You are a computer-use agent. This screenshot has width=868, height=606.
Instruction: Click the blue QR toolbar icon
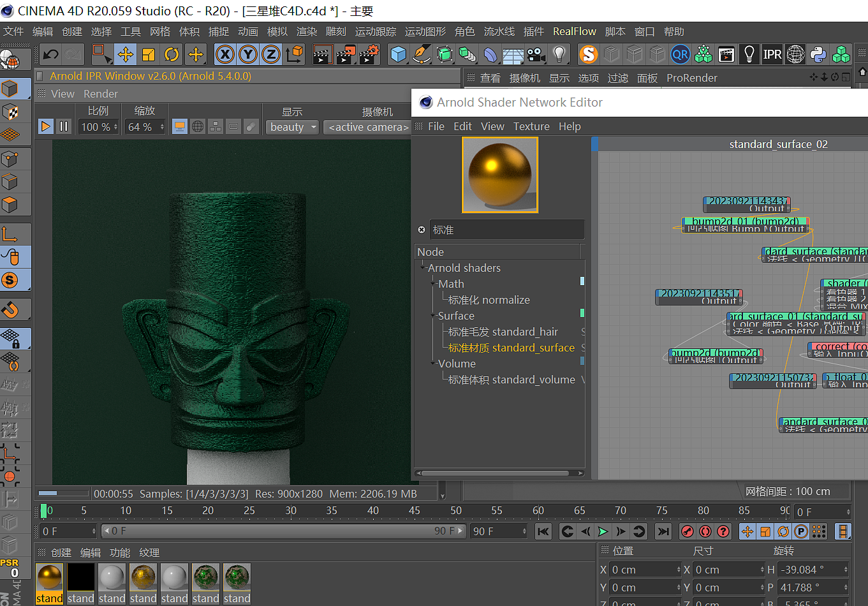coord(680,55)
